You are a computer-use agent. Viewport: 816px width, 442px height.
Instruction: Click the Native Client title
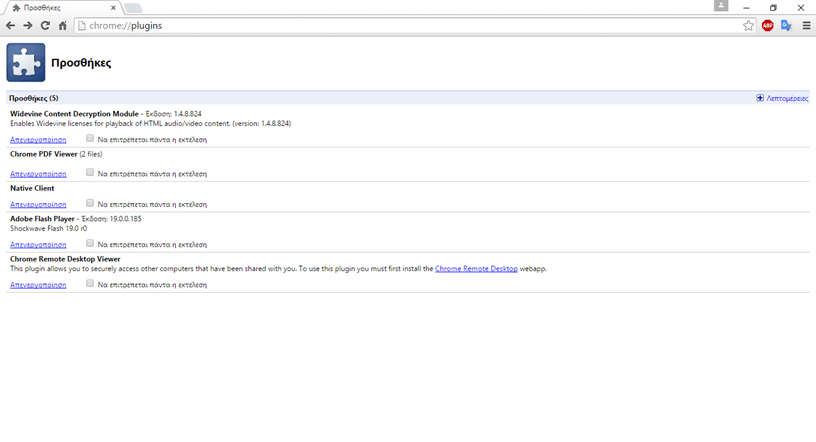click(32, 188)
